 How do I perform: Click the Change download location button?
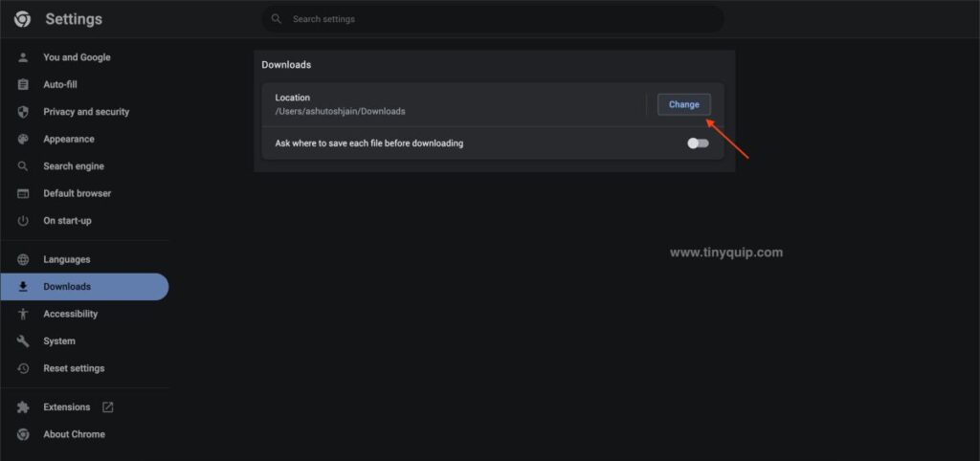[683, 104]
